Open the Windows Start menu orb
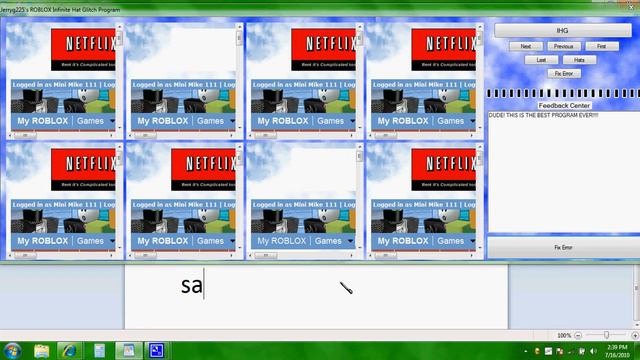Screen dimensions: 640x360 click(x=12, y=351)
